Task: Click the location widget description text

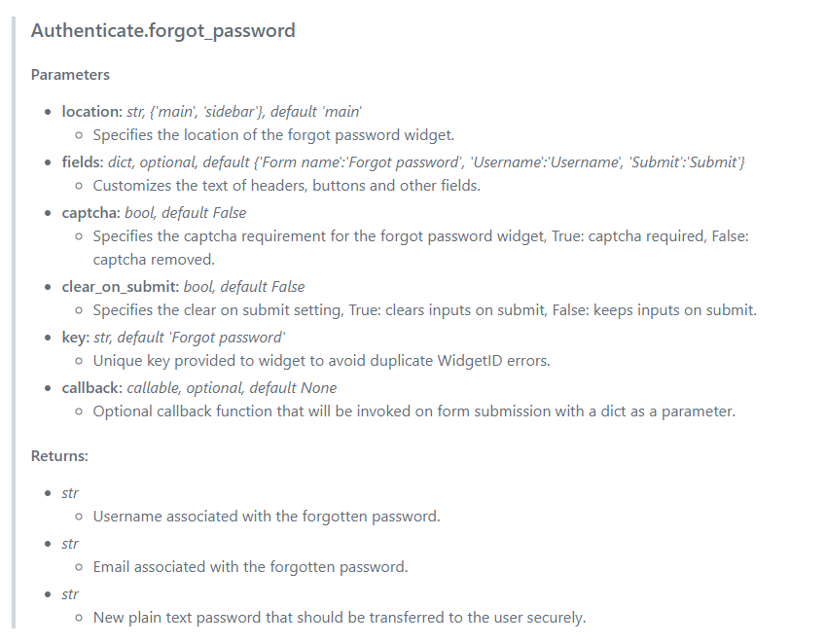Action: point(273,135)
